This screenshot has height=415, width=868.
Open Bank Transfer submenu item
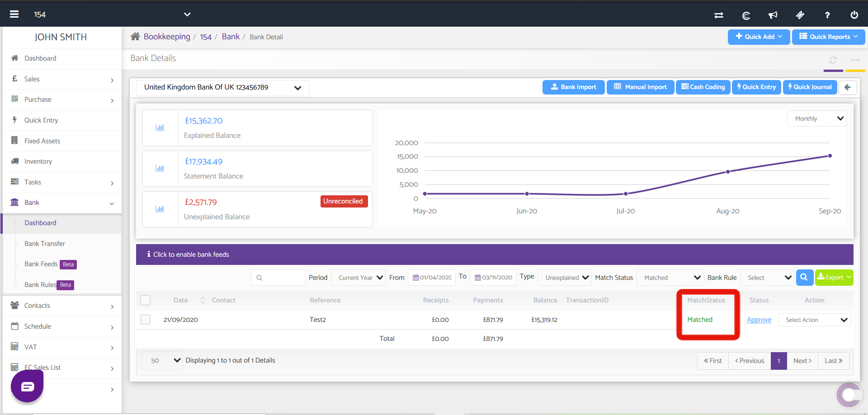tap(44, 244)
